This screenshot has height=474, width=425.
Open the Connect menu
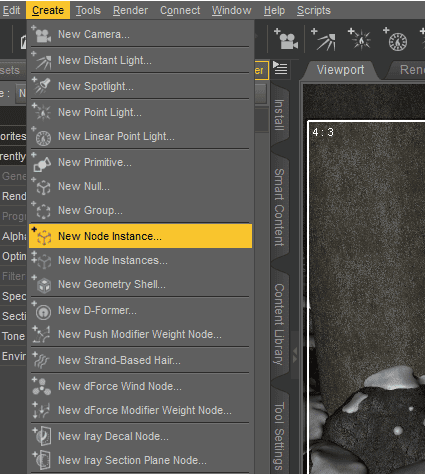tap(180, 10)
